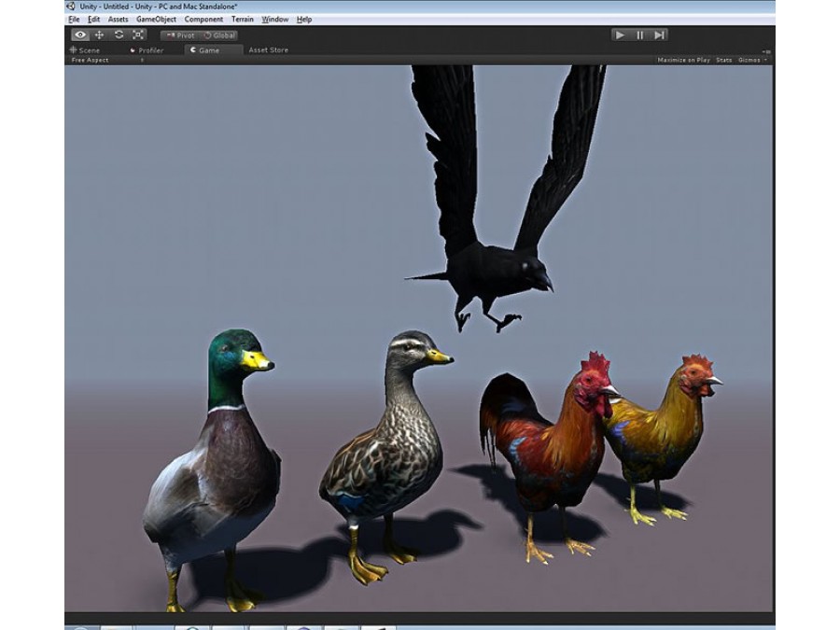Open the Free Aspect ratio dropdown
Viewport: 840px width, 630px height.
click(x=107, y=60)
